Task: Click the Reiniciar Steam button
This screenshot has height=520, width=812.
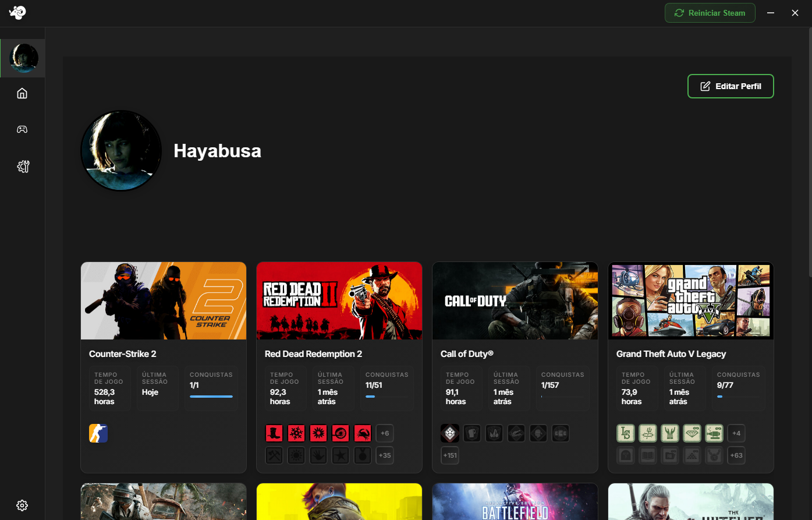Action: tap(710, 12)
